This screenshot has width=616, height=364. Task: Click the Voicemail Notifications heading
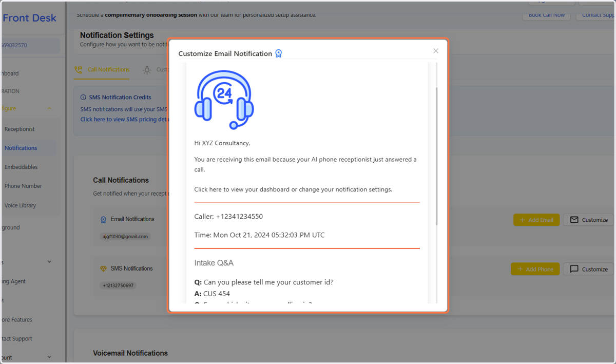tap(130, 353)
